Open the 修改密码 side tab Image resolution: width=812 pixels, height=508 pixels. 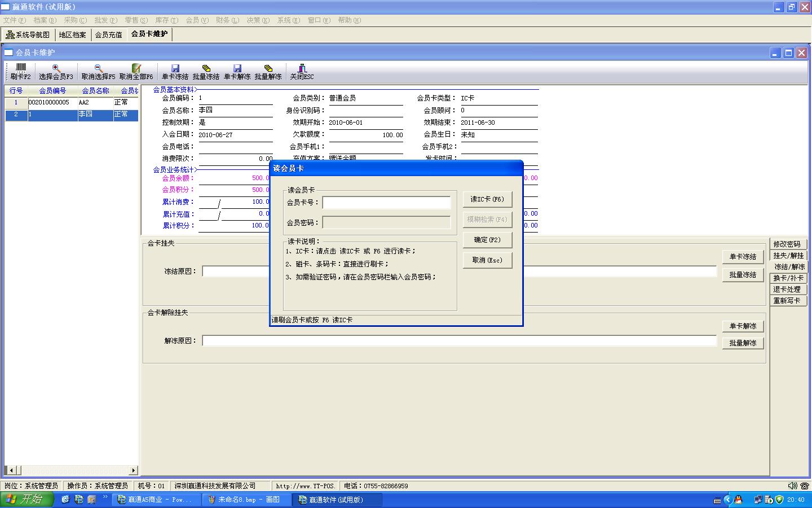point(787,244)
